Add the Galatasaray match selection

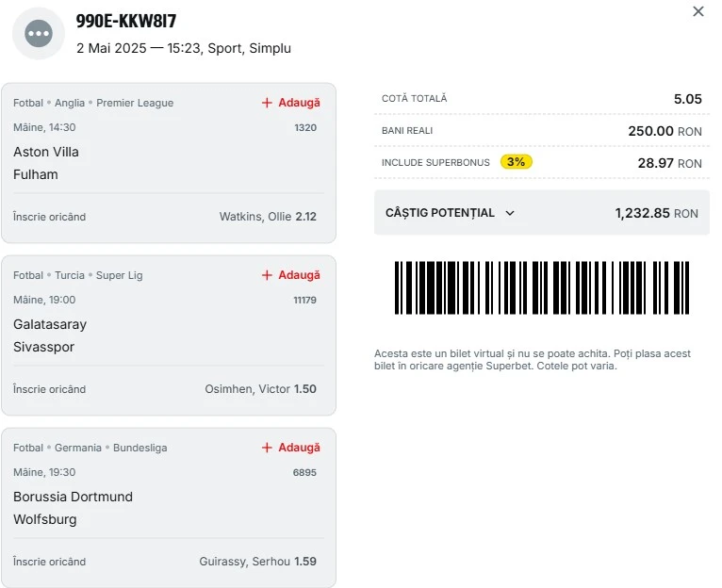pos(291,275)
